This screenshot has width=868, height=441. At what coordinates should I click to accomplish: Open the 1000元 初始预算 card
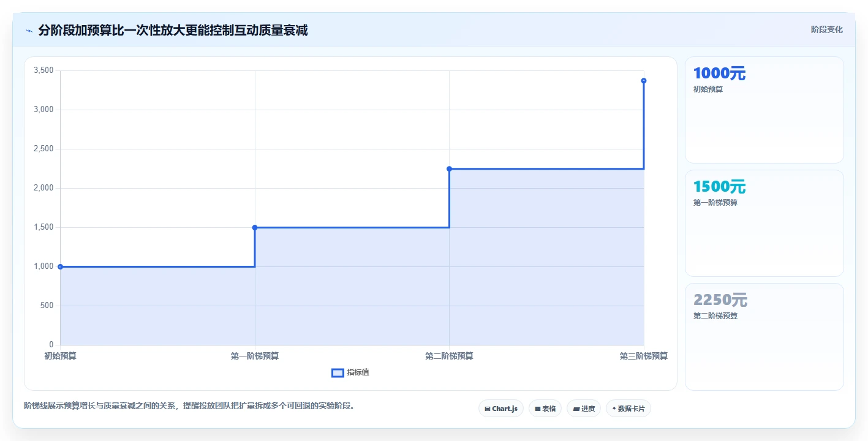(764, 110)
